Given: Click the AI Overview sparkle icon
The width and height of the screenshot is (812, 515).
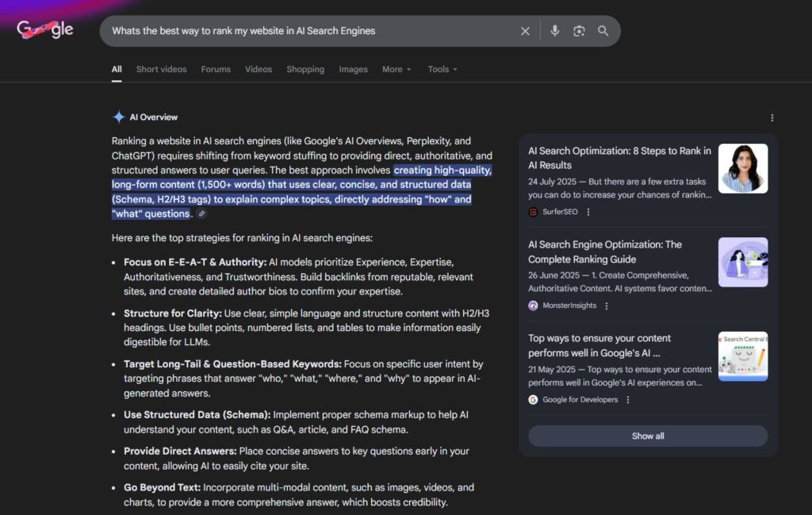Looking at the screenshot, I should [117, 117].
